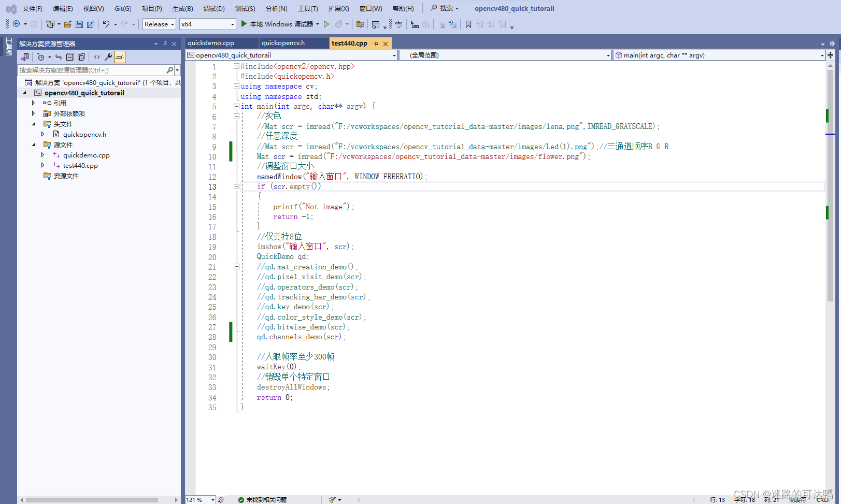This screenshot has width=841, height=504.
Task: Open the Release configuration dropdown
Action: click(159, 24)
